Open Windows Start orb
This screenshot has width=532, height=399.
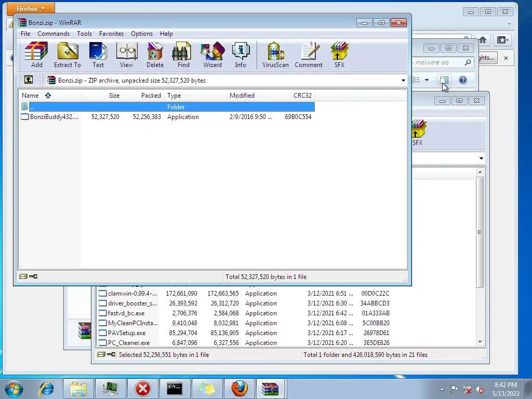click(14, 389)
